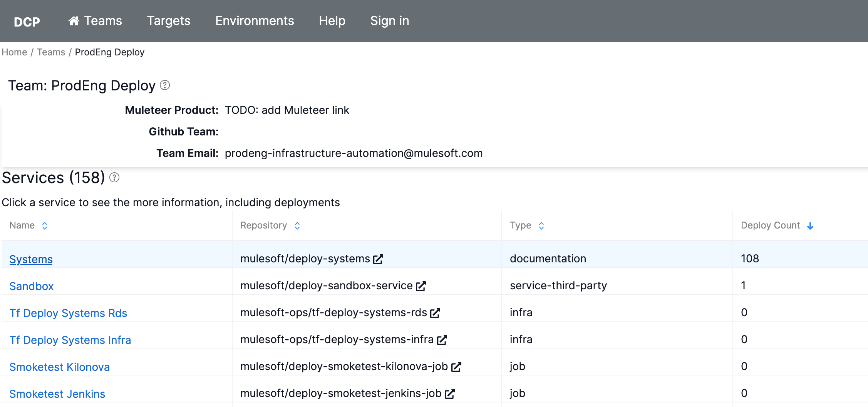Click the team email address text
868x407 pixels.
354,153
